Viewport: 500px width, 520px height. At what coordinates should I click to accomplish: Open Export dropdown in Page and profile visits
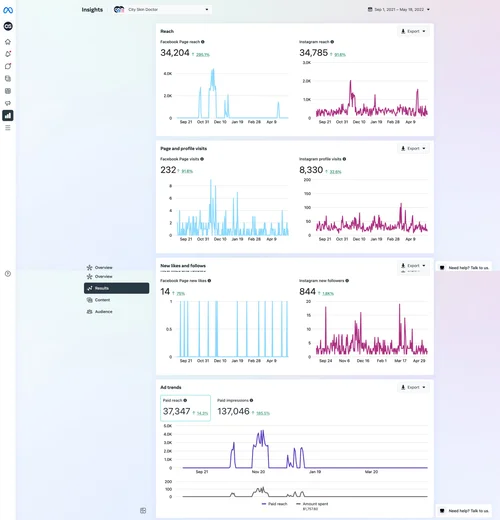click(413, 148)
